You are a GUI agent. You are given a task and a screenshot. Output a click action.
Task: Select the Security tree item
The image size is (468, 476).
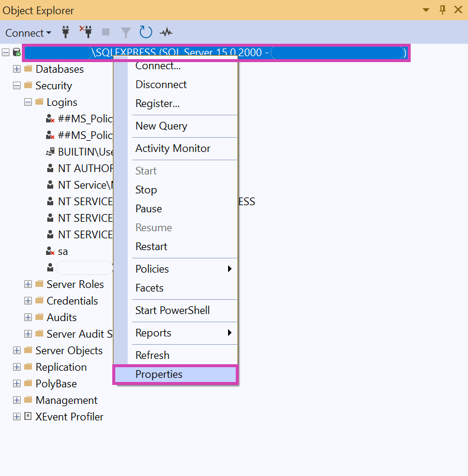pyautogui.click(x=54, y=86)
